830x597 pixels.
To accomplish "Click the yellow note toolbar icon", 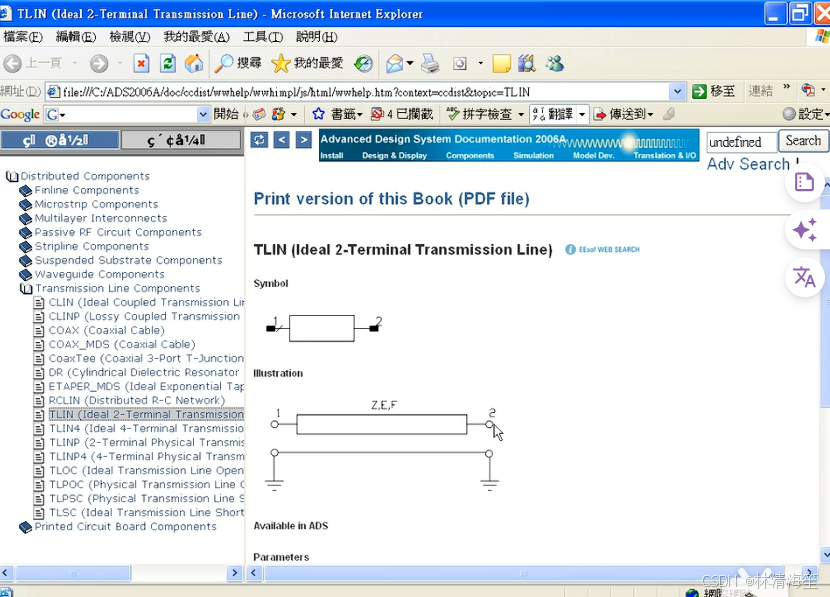I will [x=501, y=64].
